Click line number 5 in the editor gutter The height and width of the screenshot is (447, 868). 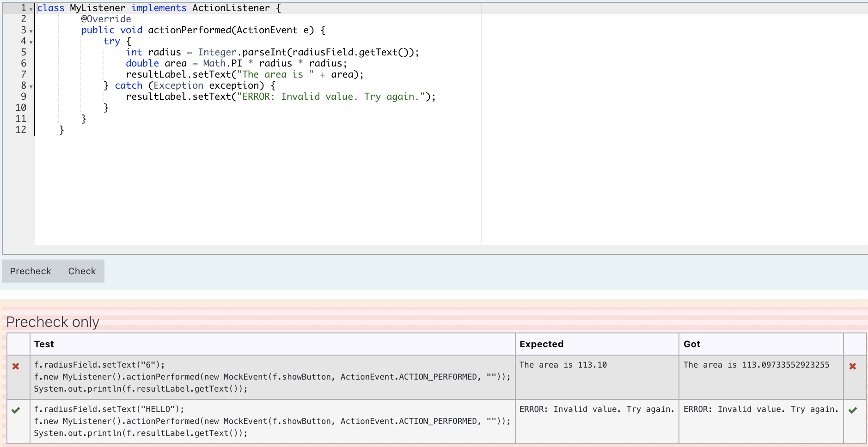coord(23,52)
